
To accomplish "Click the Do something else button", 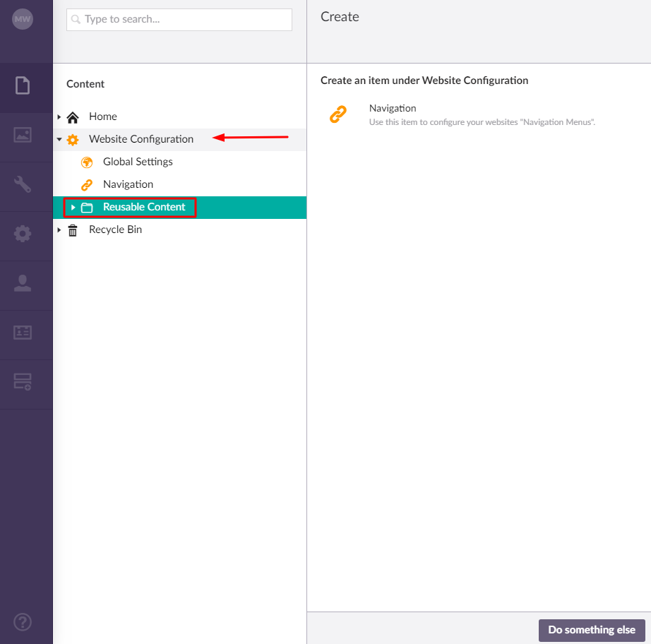I will [592, 630].
